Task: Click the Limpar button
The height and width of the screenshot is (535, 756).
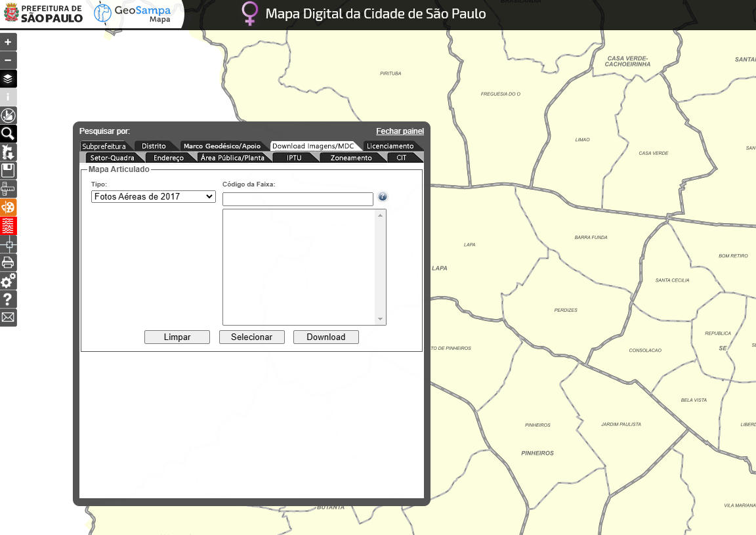Action: (177, 337)
